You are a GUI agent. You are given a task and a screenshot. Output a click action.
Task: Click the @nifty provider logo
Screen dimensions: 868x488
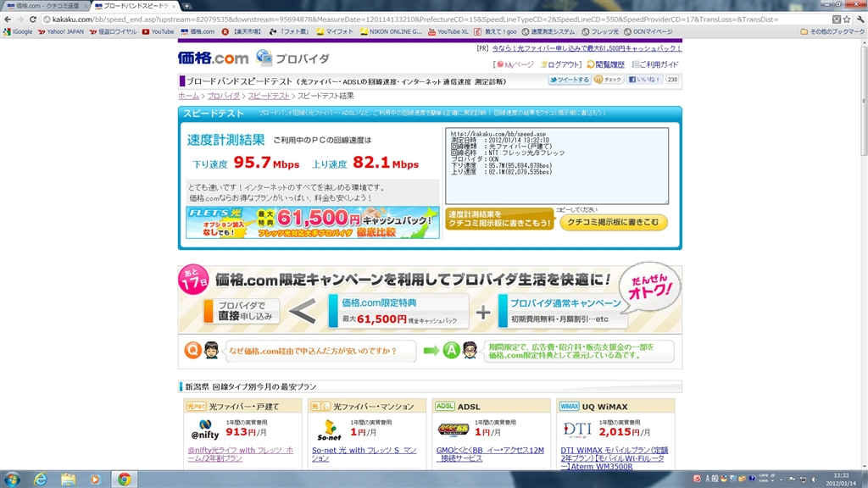[205, 430]
